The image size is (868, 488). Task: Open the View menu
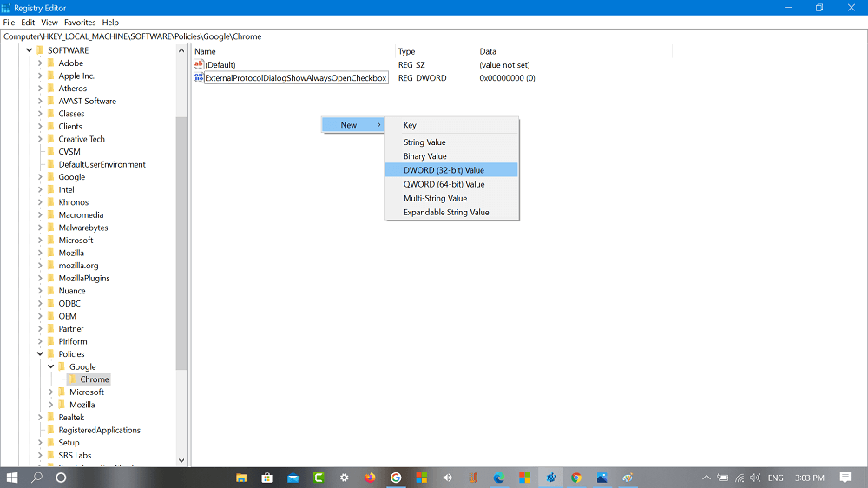point(49,23)
